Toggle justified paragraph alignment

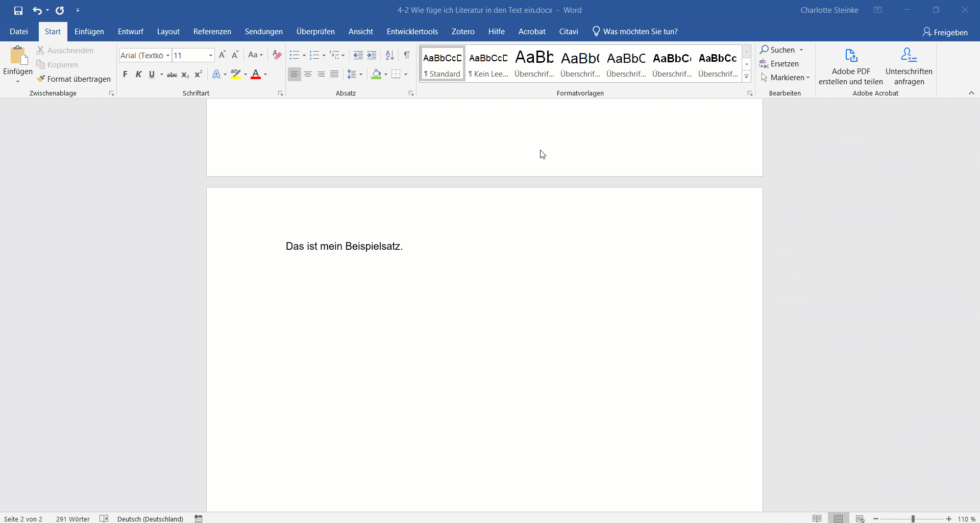tap(334, 75)
